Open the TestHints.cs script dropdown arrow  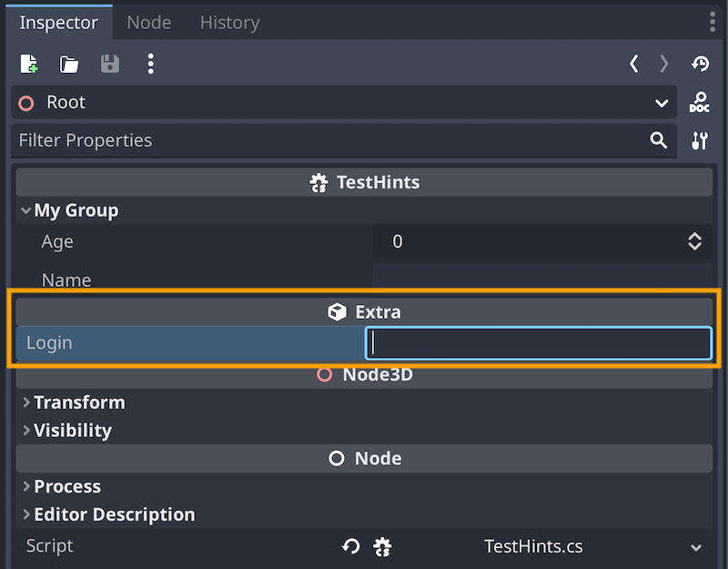(696, 548)
